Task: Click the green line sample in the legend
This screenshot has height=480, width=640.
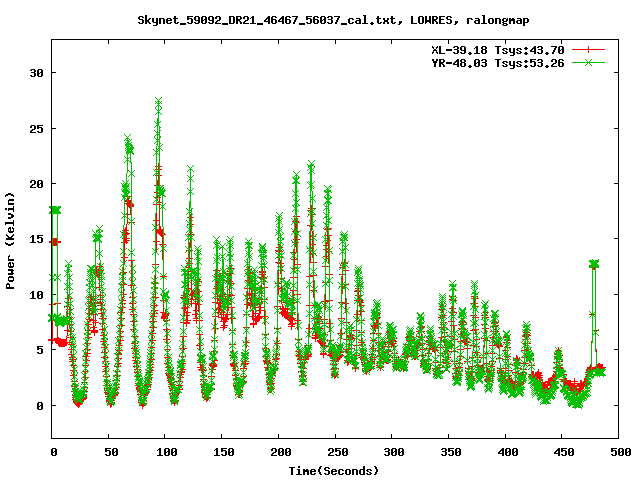Action: click(x=588, y=62)
